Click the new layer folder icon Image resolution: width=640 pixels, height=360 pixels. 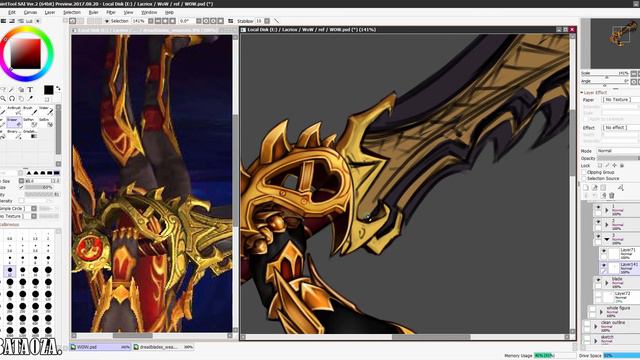603,187
